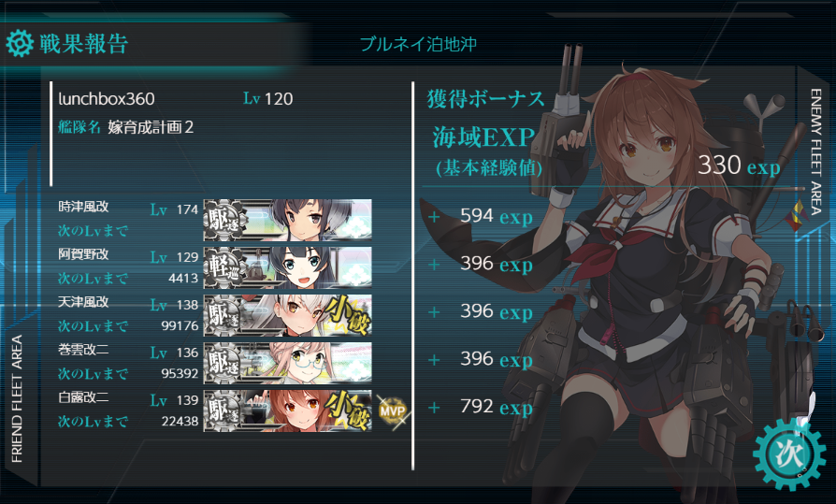Open the FRIEND FLEET AREA side tab

(17, 398)
